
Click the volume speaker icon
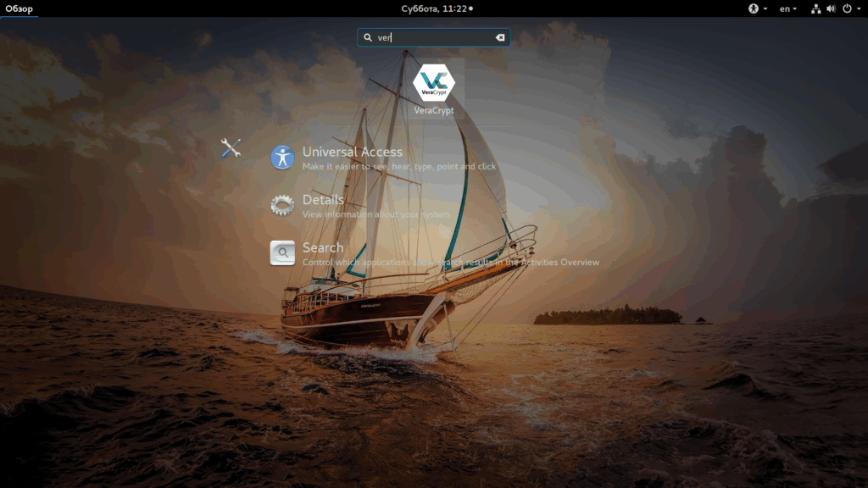click(x=831, y=8)
